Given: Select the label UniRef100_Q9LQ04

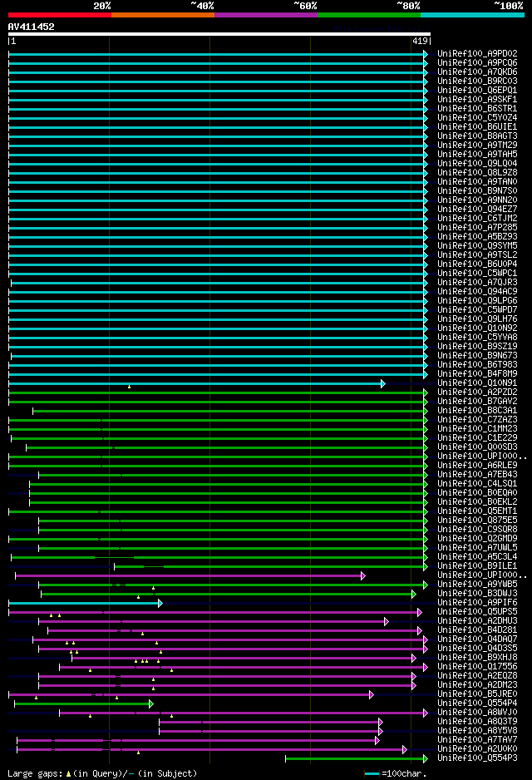Looking at the screenshot, I should tap(477, 163).
